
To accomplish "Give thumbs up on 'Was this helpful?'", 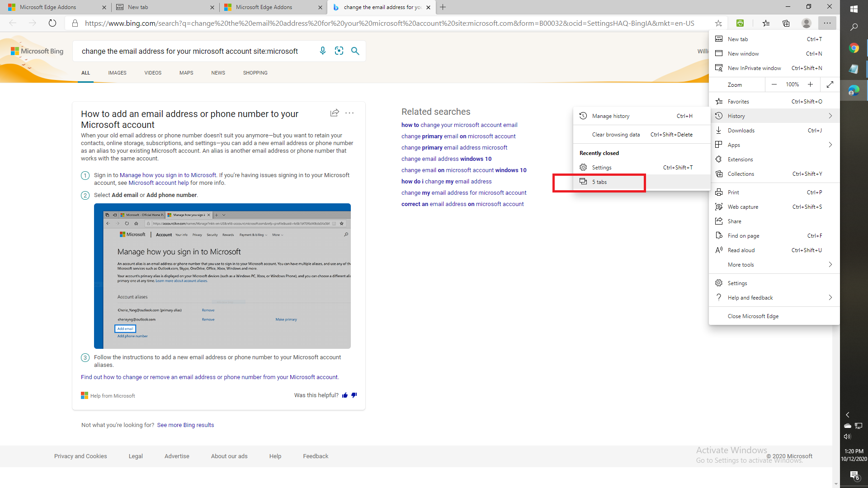I will pyautogui.click(x=345, y=395).
